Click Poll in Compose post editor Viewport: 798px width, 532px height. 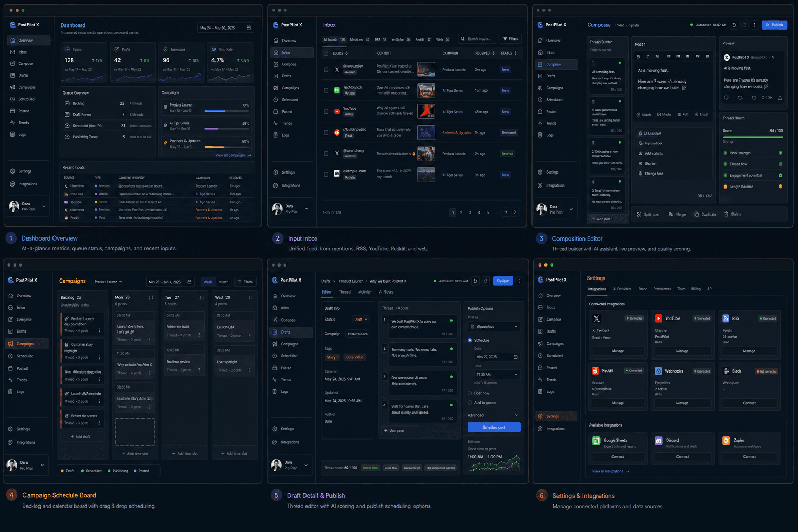(682, 114)
